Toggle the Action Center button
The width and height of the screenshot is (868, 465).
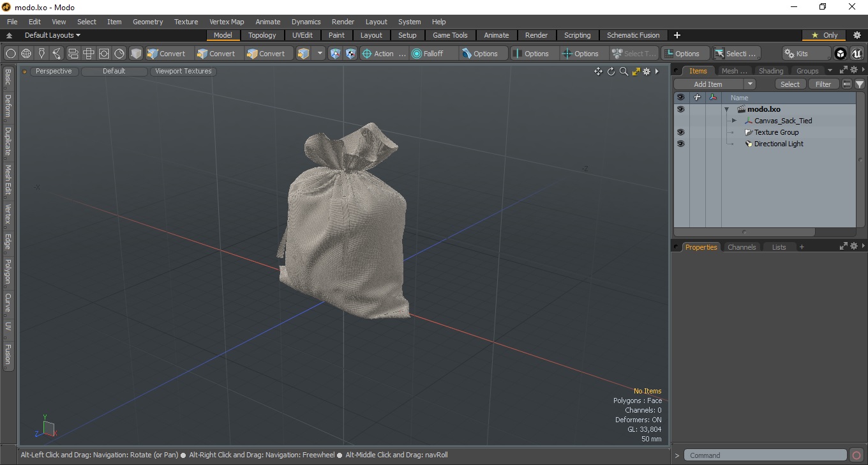click(x=384, y=54)
